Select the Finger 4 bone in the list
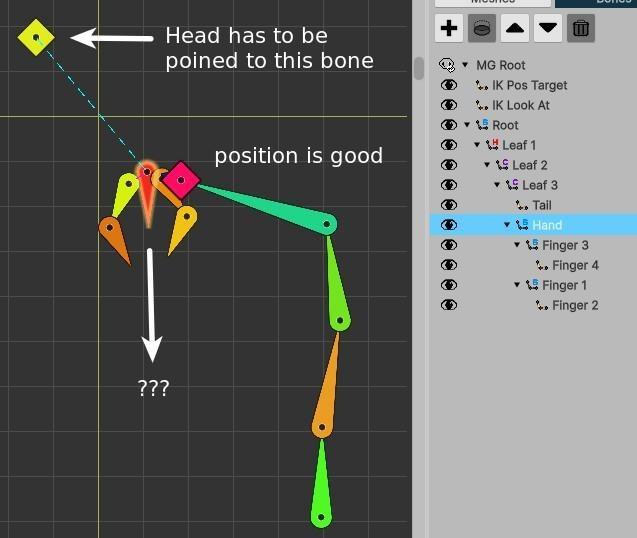The height and width of the screenshot is (538, 637). pyautogui.click(x=575, y=265)
